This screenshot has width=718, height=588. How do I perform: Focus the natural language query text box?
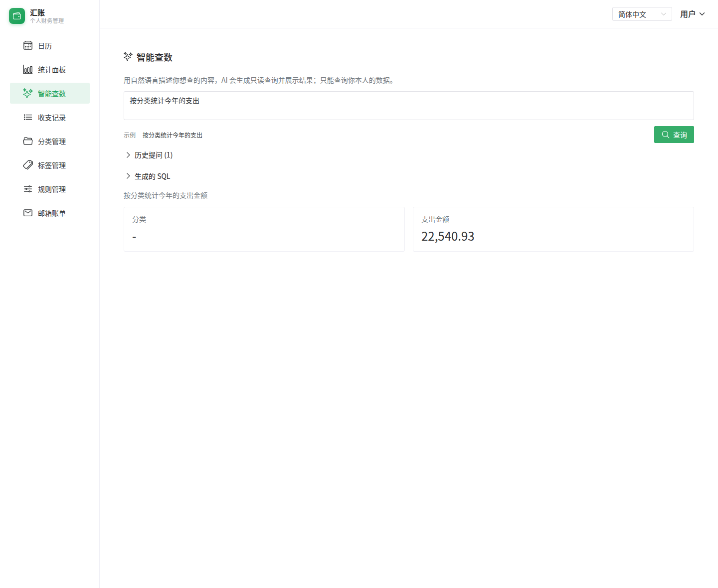click(409, 106)
